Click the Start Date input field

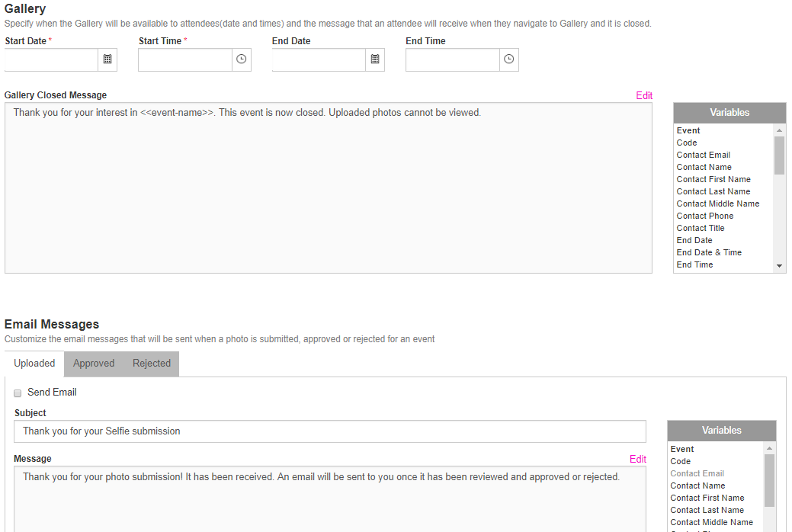coord(51,59)
